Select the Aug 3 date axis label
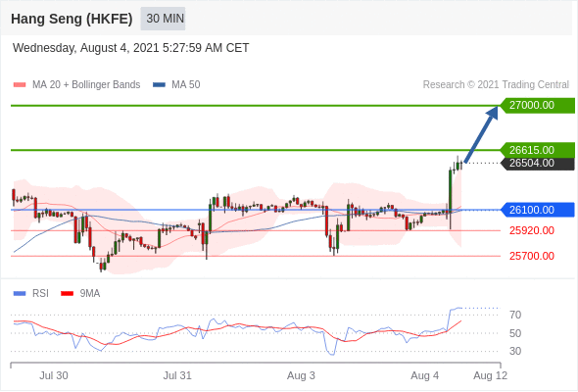Viewport: 578px width, 392px height. coord(301,375)
